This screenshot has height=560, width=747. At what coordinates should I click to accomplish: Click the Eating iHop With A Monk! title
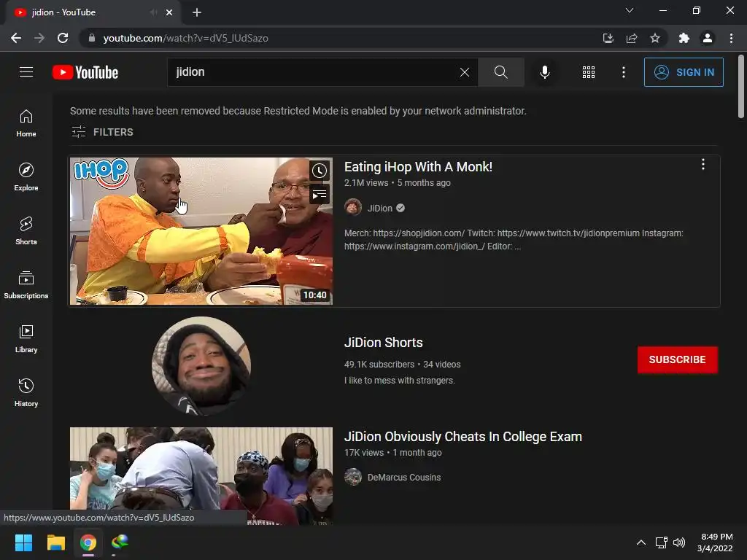click(x=418, y=167)
